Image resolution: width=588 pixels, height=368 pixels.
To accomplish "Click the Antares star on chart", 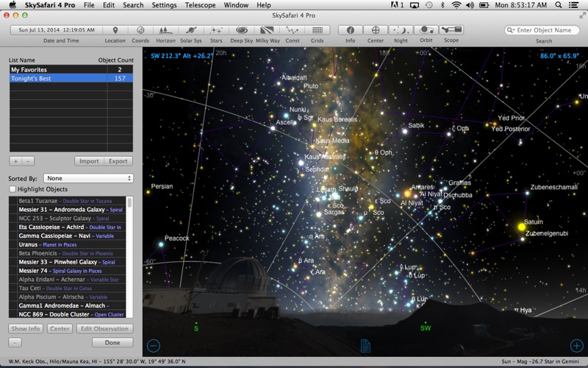I will tap(408, 194).
